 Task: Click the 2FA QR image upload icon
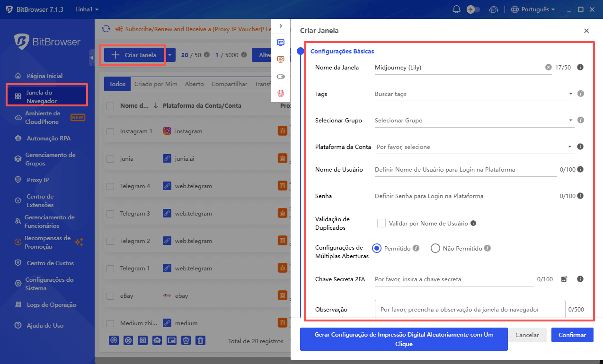point(564,279)
